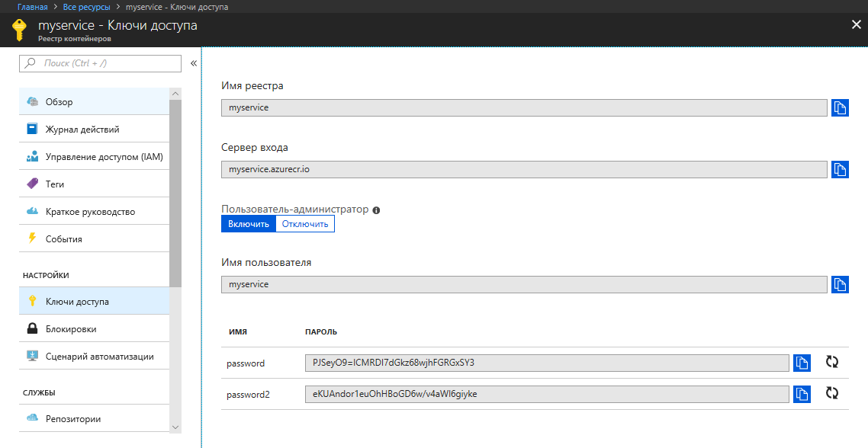Click the sidebar search field
The height and width of the screenshot is (448, 868).
pyautogui.click(x=100, y=63)
